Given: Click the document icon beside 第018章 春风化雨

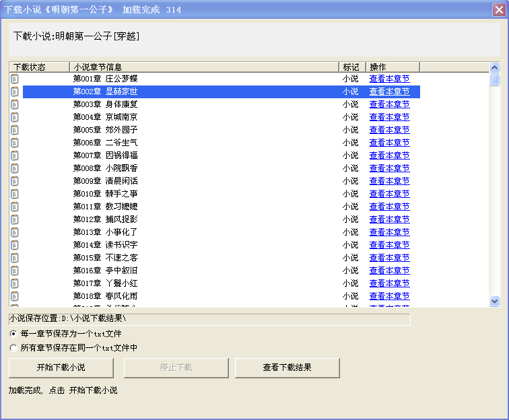Looking at the screenshot, I should click(x=15, y=296).
